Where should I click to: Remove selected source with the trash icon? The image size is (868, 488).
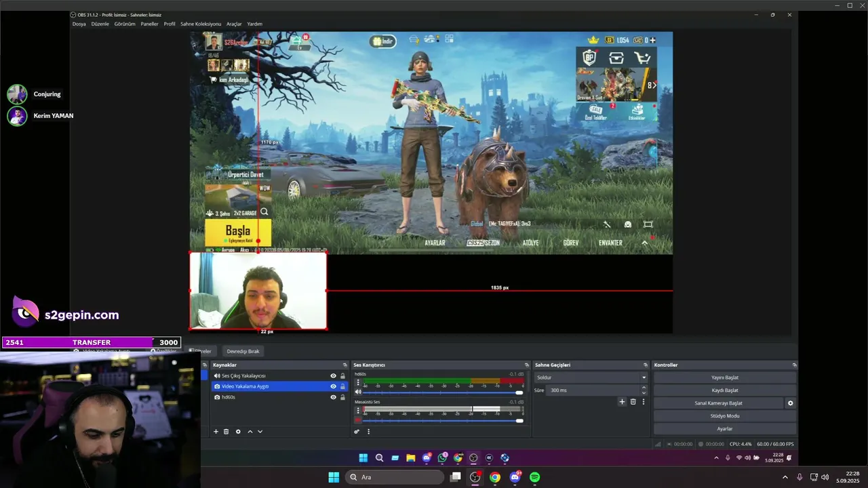coord(226,432)
